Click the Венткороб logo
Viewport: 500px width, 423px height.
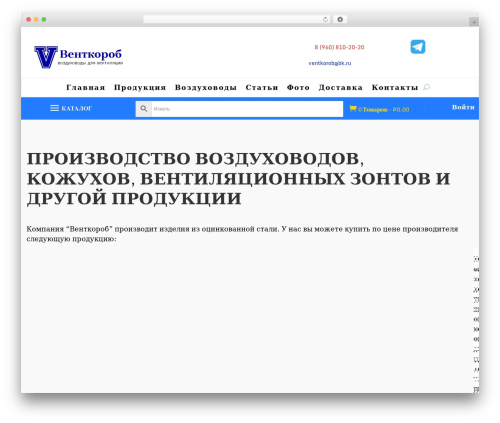point(79,57)
